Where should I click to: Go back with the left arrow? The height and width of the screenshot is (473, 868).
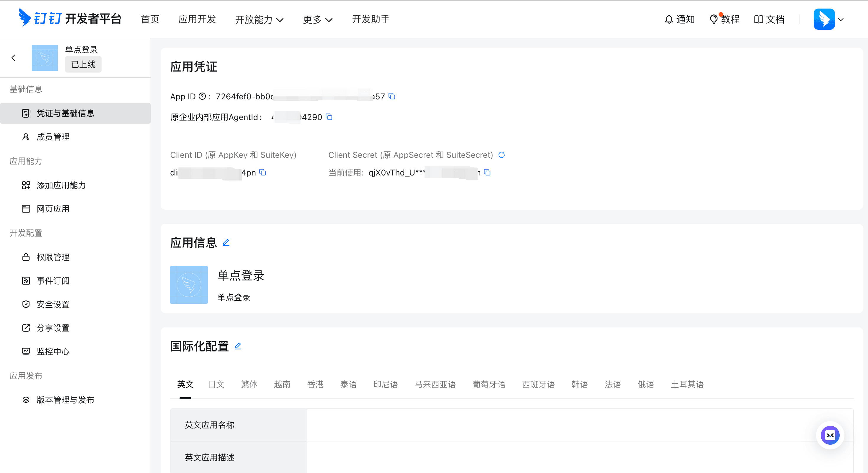(14, 58)
